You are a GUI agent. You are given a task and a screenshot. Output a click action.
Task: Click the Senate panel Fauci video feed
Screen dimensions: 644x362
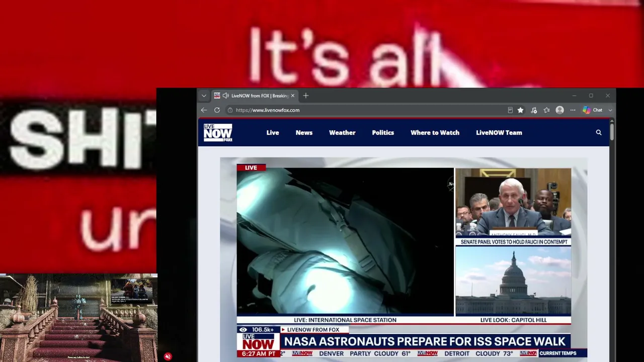[513, 202]
